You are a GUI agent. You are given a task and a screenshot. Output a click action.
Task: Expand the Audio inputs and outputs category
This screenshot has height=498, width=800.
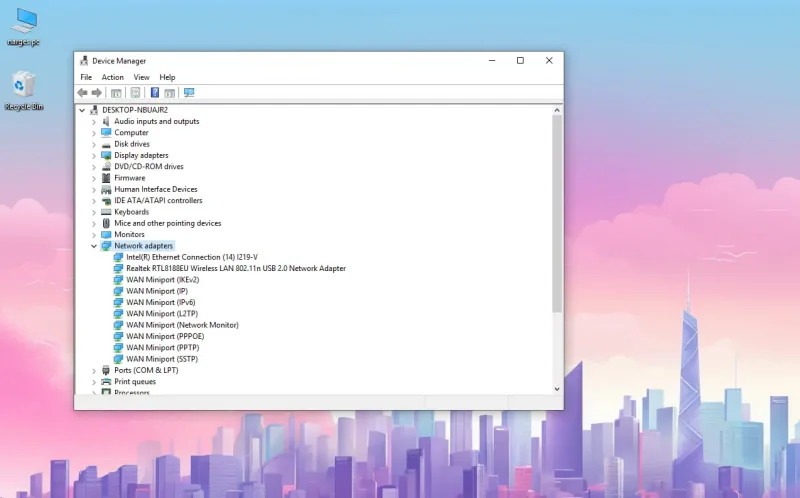point(94,121)
